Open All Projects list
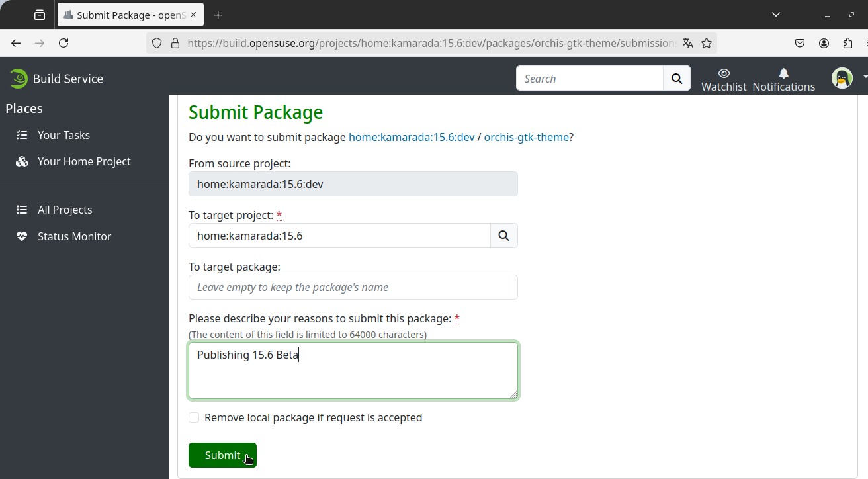 tap(65, 210)
